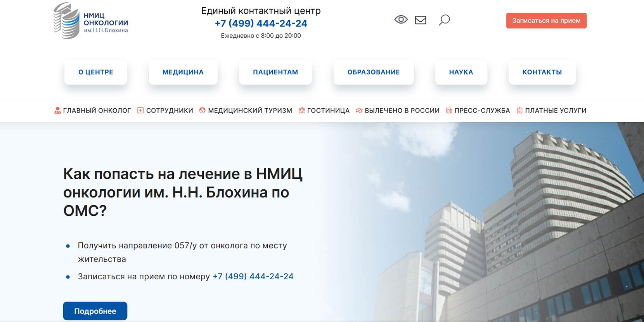
Task: Click the Записаться на прием button
Action: (546, 21)
